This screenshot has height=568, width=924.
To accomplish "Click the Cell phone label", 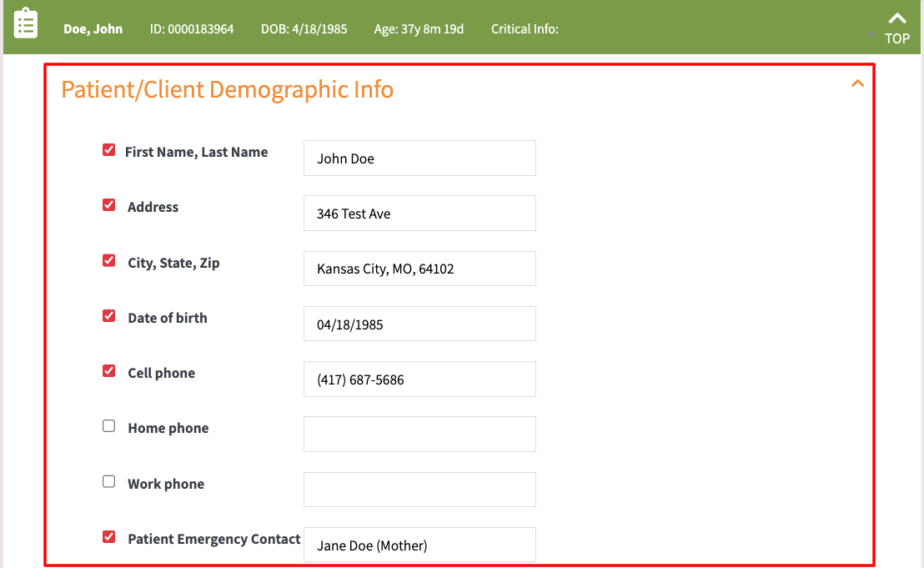I will pos(162,373).
